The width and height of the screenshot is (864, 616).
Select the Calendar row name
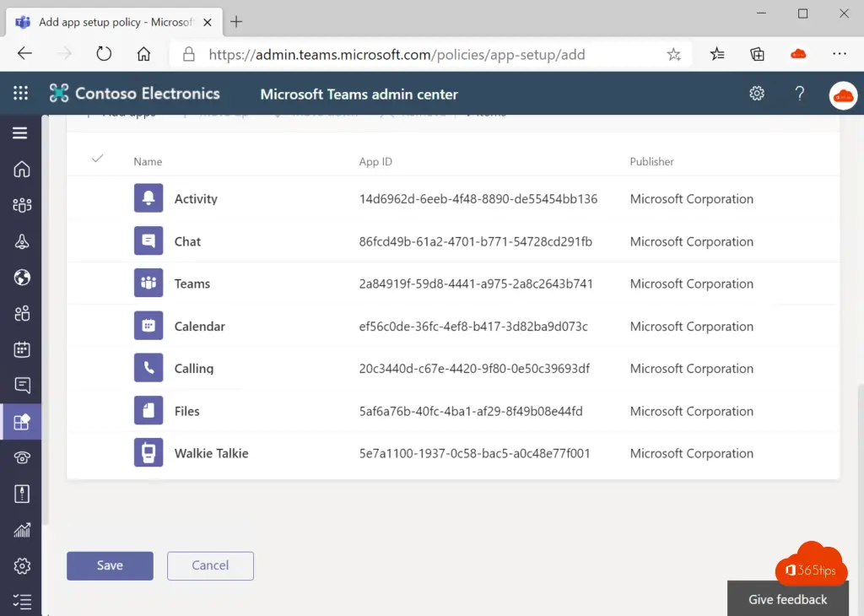pos(199,327)
